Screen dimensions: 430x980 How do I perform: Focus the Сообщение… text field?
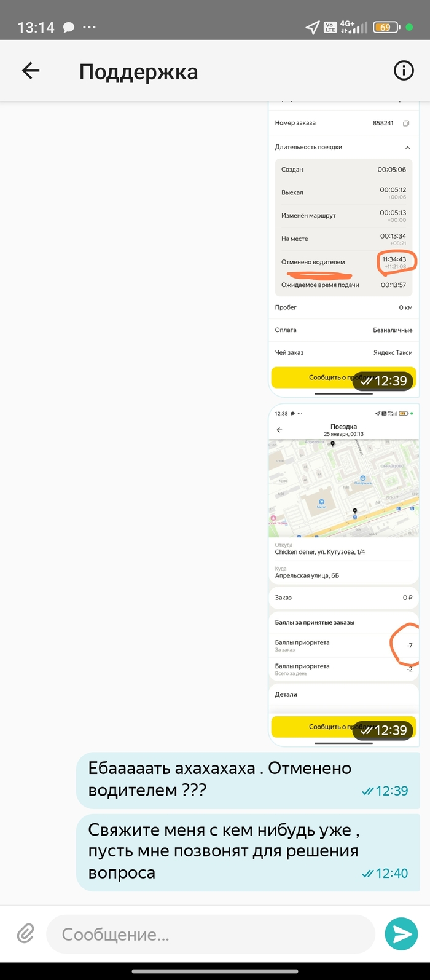[211, 935]
